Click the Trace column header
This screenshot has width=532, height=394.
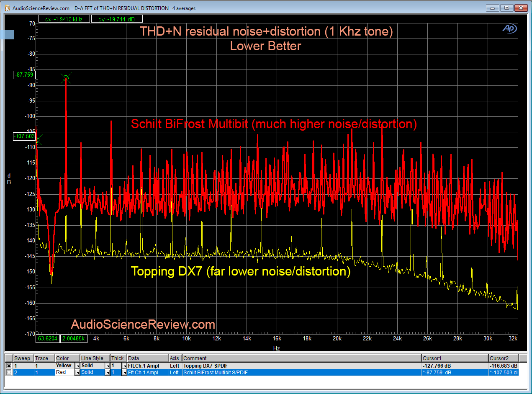[x=44, y=358]
